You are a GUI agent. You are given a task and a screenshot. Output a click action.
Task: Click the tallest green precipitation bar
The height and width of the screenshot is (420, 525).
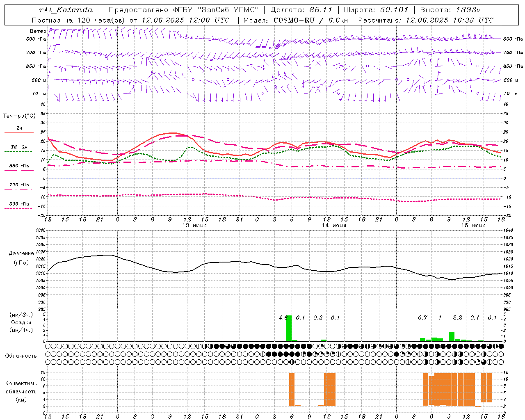289,328
